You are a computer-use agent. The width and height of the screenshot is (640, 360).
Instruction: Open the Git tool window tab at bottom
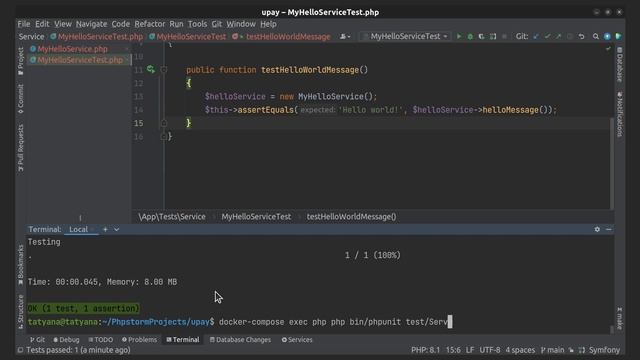[37, 340]
